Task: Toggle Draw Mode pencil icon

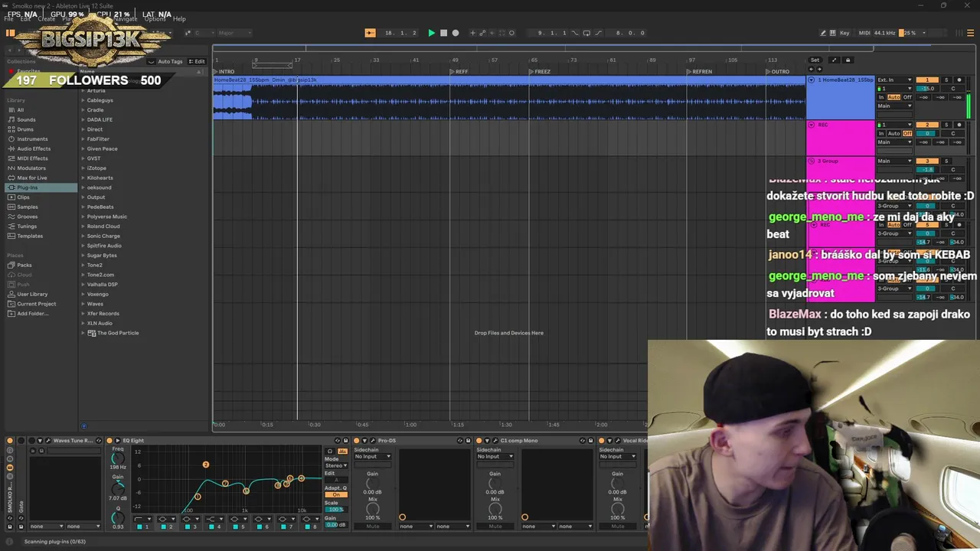Action: [x=823, y=33]
